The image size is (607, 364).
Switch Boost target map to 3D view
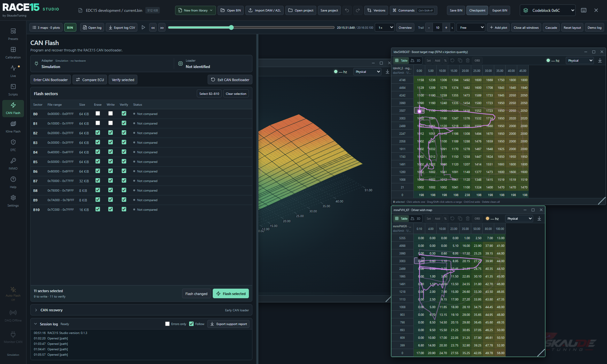click(416, 60)
